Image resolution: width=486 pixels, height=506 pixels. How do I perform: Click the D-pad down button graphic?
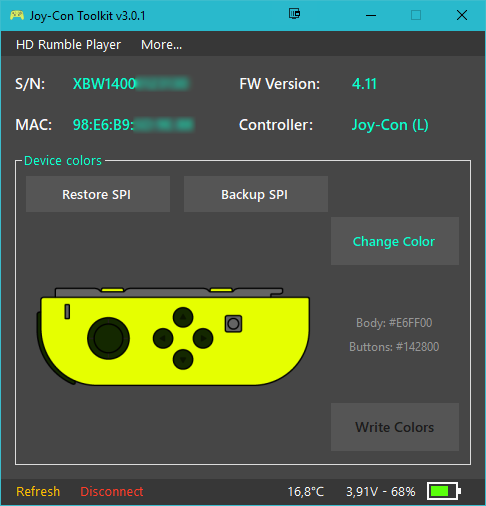tap(183, 359)
